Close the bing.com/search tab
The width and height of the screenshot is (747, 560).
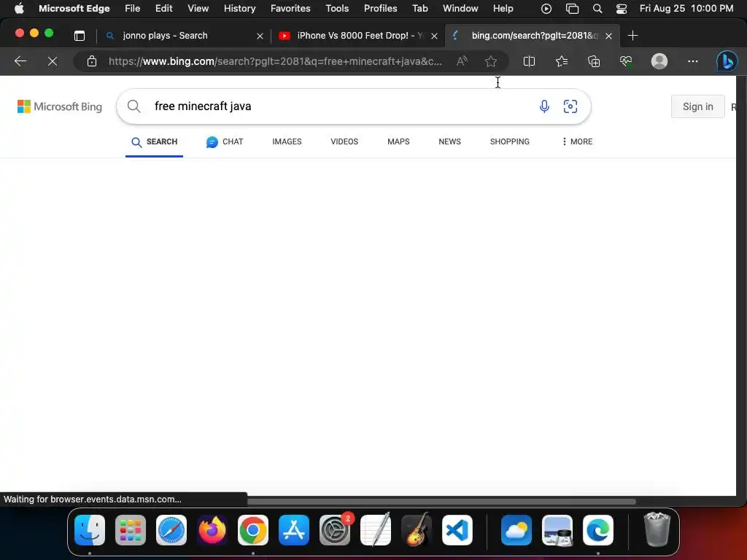[608, 36]
